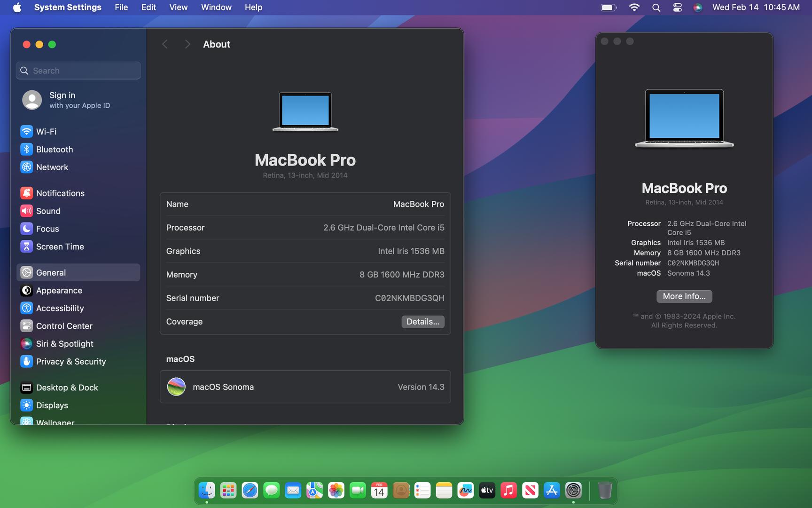This screenshot has height=508, width=812.
Task: Open the View menu
Action: [x=178, y=8]
